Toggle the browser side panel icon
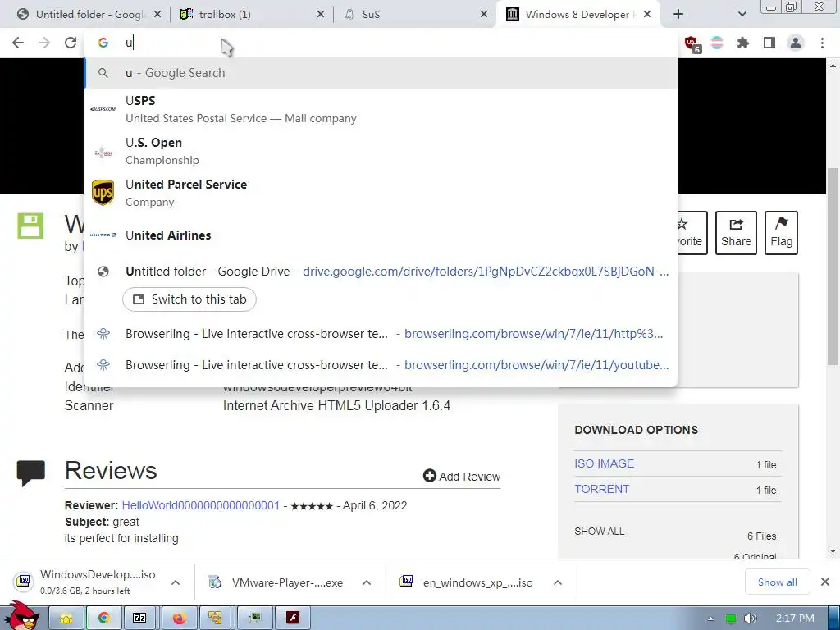 [769, 43]
